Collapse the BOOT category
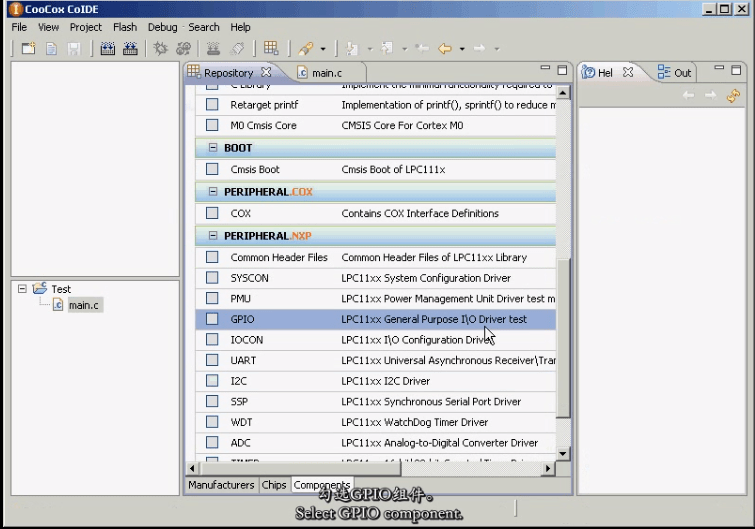Viewport: 755px width, 529px height. pos(213,148)
